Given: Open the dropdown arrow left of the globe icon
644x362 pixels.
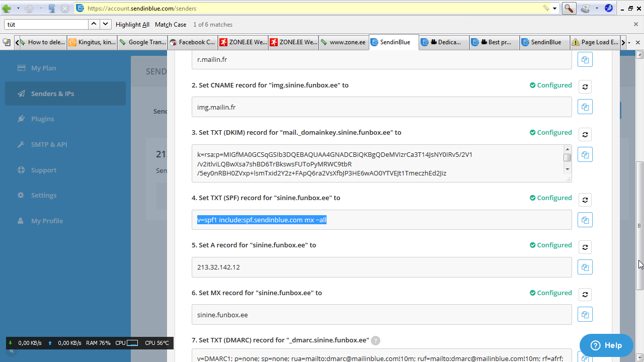Looking at the screenshot, I should tap(597, 8).
